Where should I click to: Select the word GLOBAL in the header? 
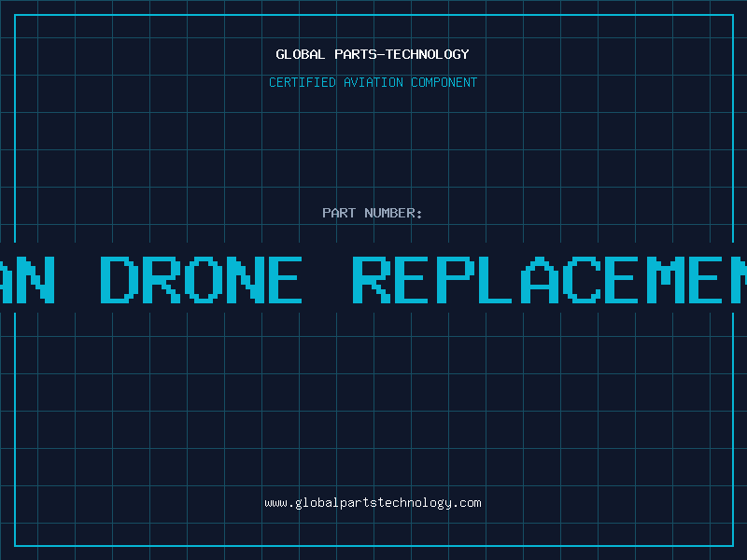tap(301, 54)
